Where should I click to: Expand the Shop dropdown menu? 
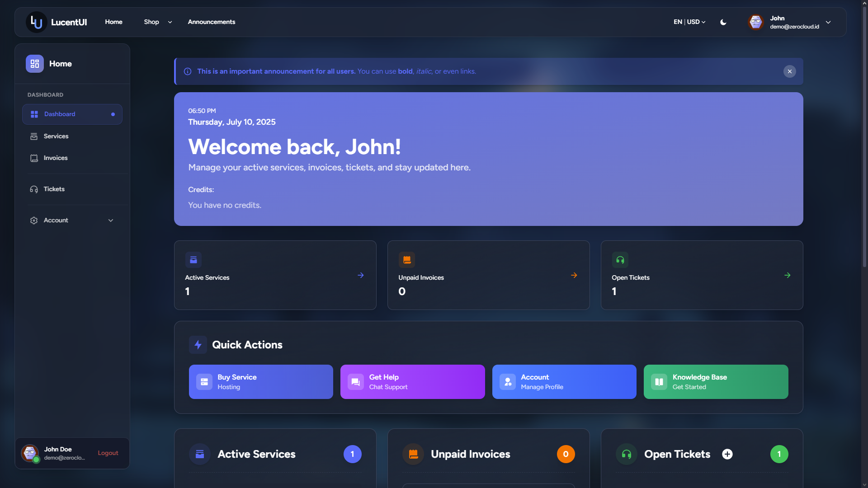[x=157, y=22]
